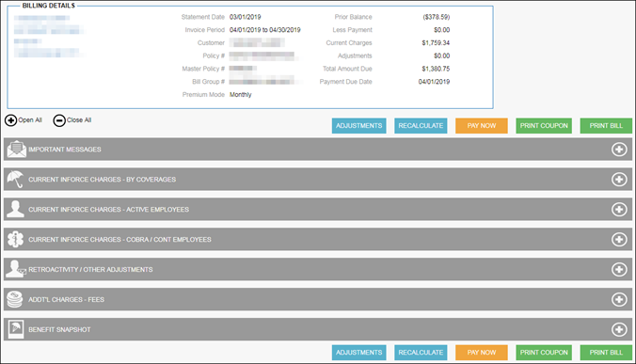
Task: Click the Close All text link
Action: click(x=79, y=120)
